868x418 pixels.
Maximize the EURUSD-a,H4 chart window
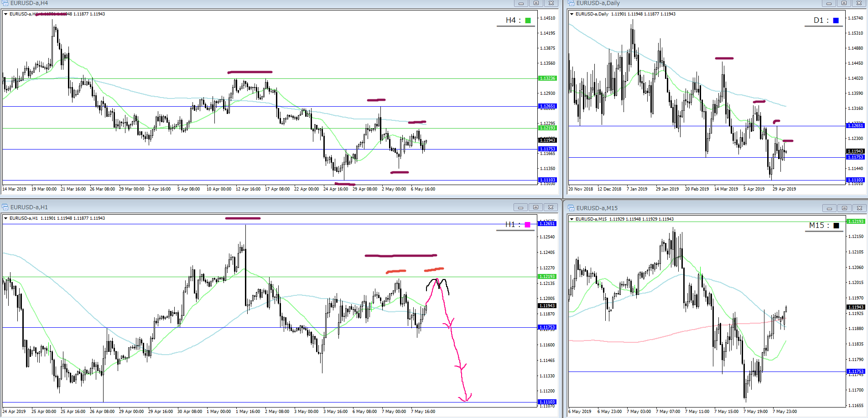[x=536, y=3]
